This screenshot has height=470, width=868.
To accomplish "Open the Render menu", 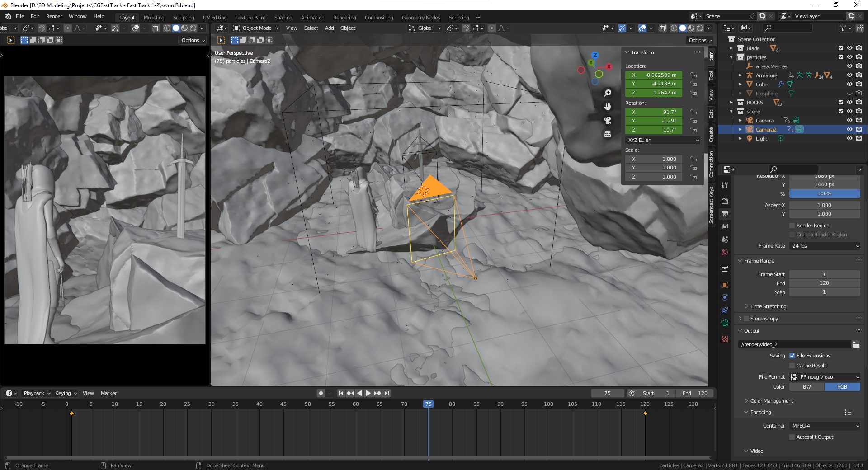I will [x=54, y=16].
